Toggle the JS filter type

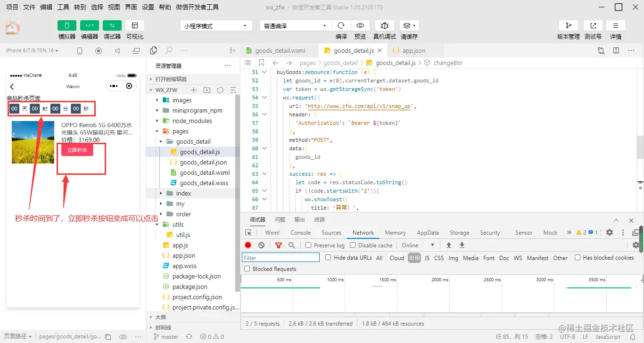(427, 258)
